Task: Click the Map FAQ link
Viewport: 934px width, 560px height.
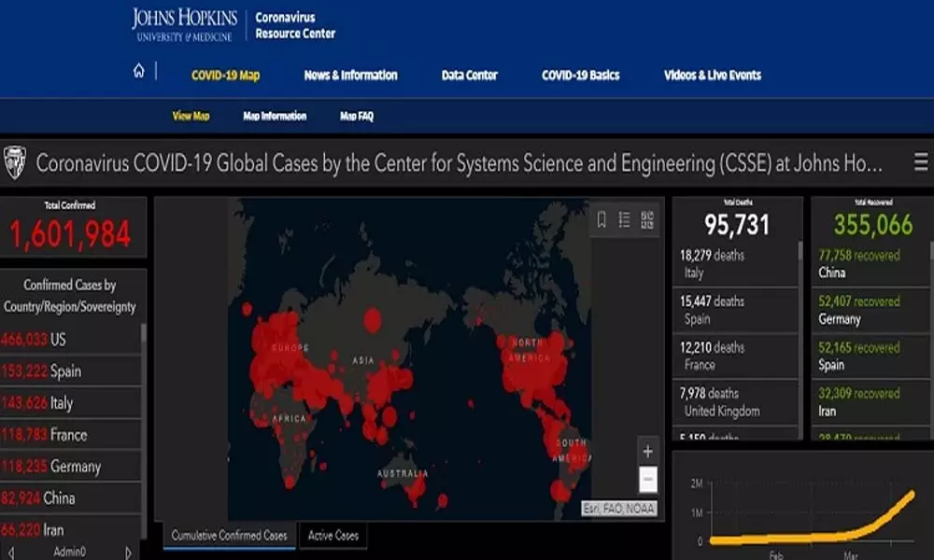Action: [357, 117]
